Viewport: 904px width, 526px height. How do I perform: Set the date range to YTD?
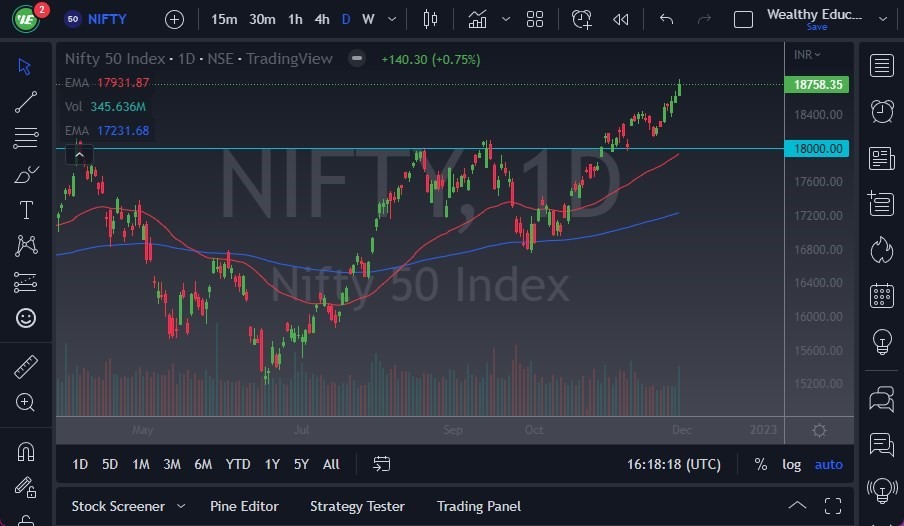pyautogui.click(x=238, y=464)
